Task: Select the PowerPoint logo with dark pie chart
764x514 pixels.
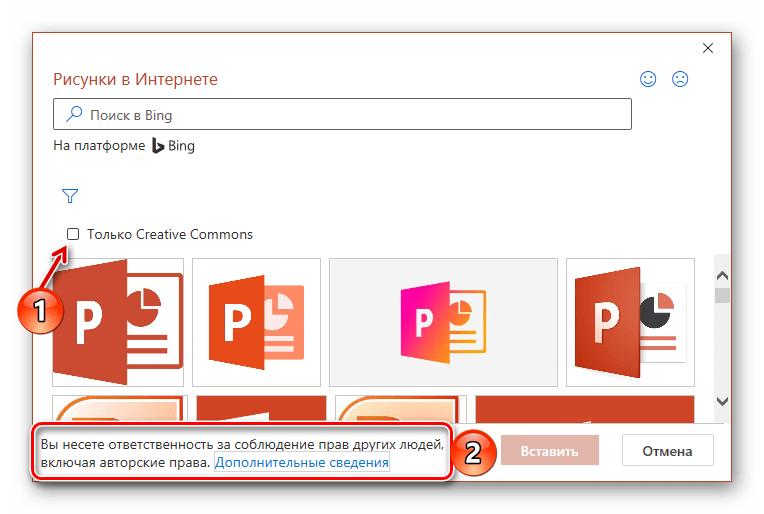Action: click(x=630, y=322)
